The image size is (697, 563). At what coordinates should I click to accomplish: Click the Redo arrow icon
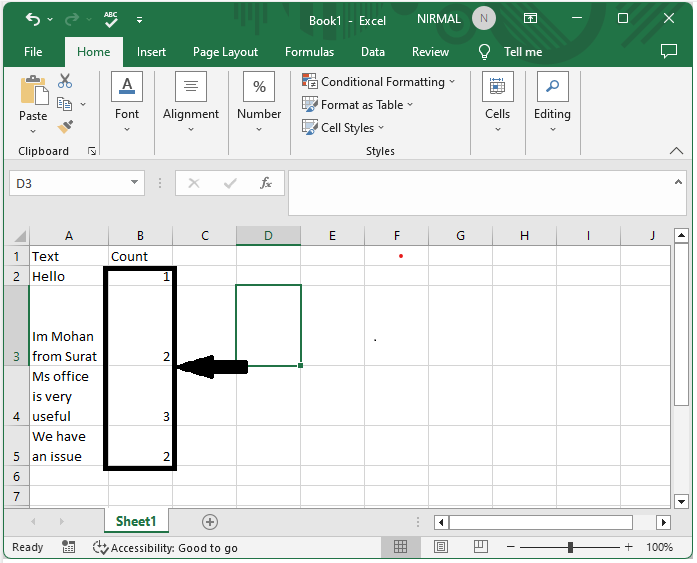[x=72, y=19]
